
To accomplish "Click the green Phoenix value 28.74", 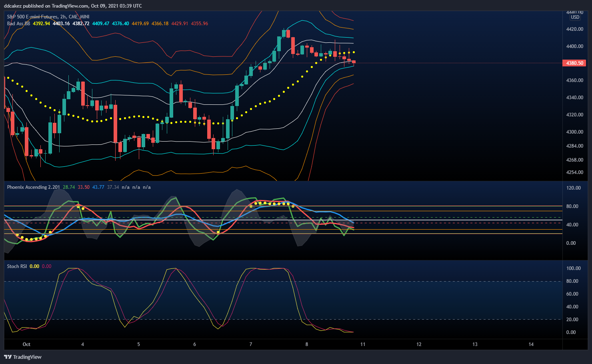I will point(69,187).
